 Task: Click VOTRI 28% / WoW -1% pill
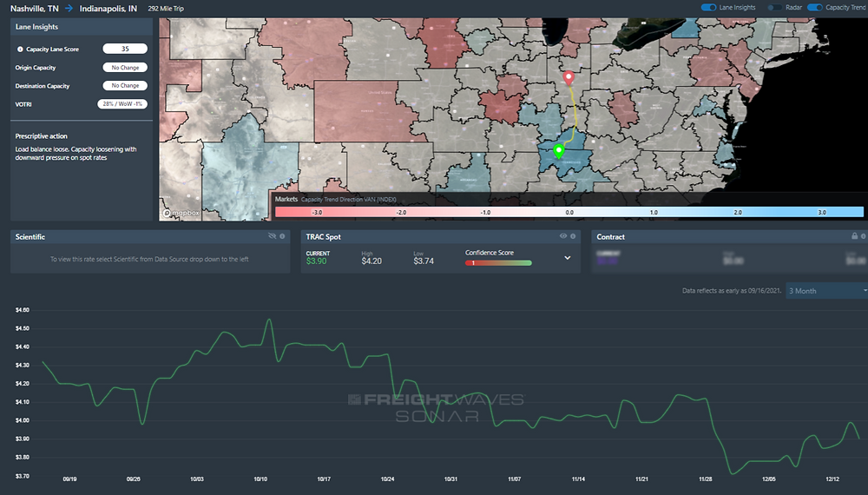[122, 104]
